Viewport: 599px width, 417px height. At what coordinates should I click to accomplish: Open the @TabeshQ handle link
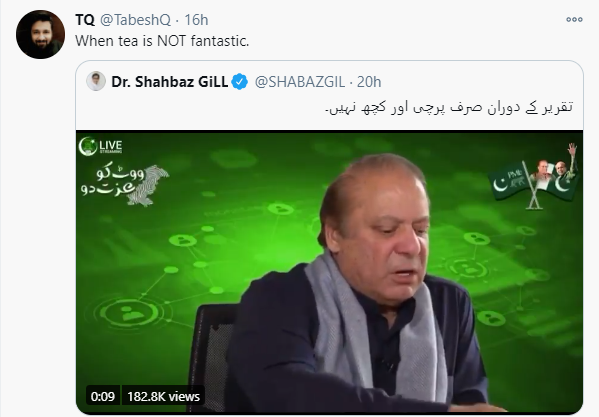coord(135,20)
